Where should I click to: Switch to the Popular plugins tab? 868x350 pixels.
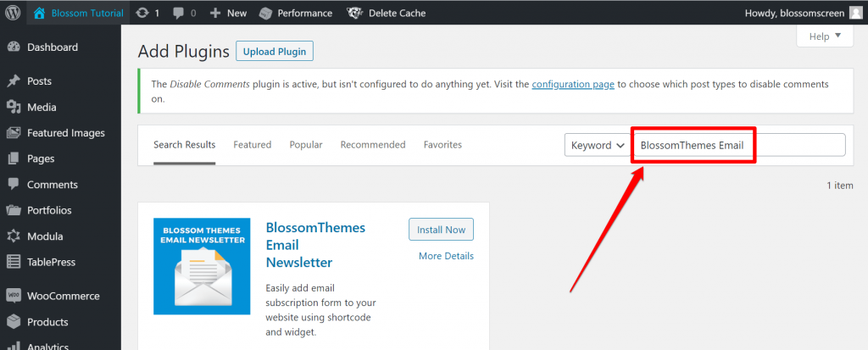[x=306, y=145]
